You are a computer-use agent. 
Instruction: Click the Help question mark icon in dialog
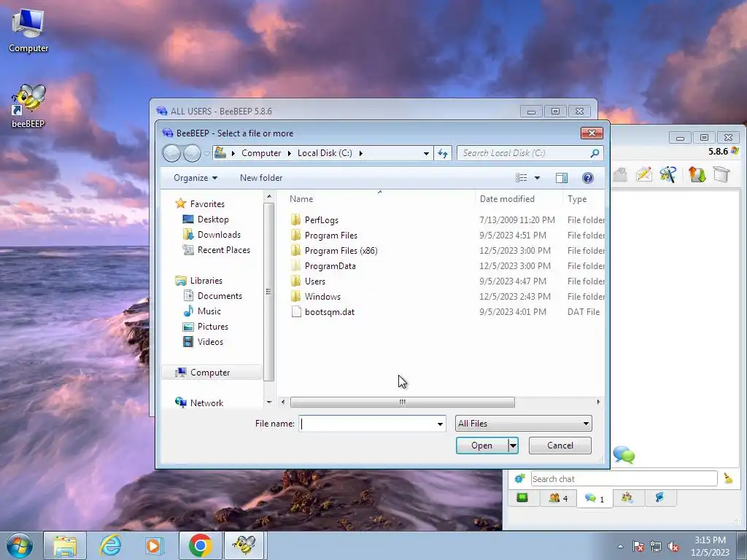[x=588, y=178]
